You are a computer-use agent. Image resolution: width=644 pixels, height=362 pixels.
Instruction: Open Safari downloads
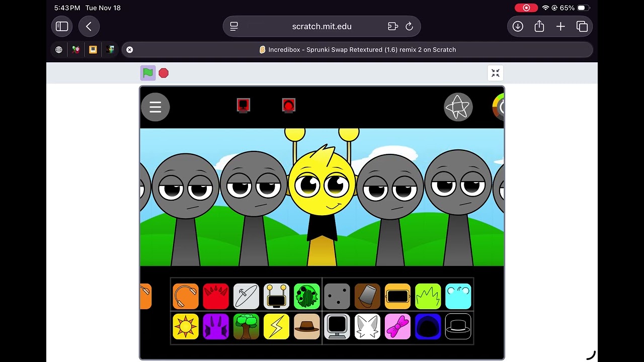(x=518, y=26)
